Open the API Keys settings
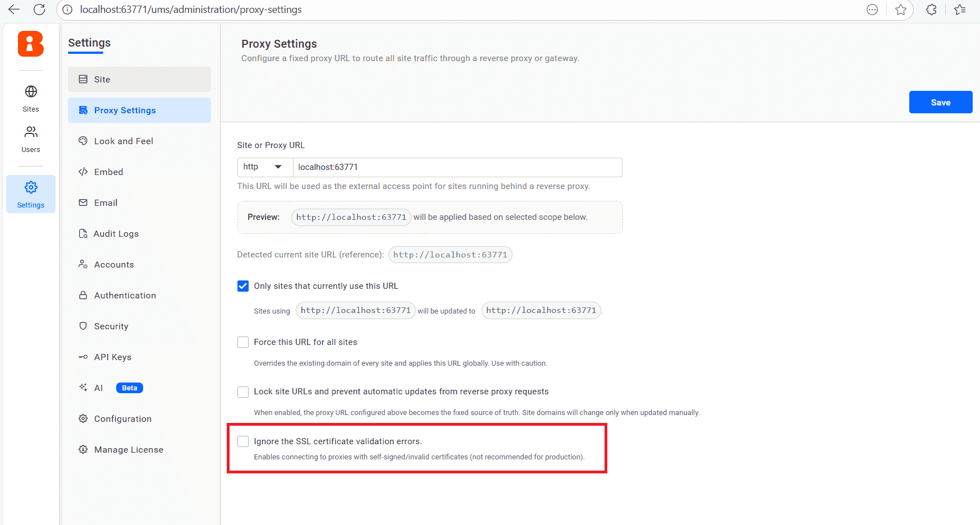This screenshot has height=525, width=980. click(113, 357)
